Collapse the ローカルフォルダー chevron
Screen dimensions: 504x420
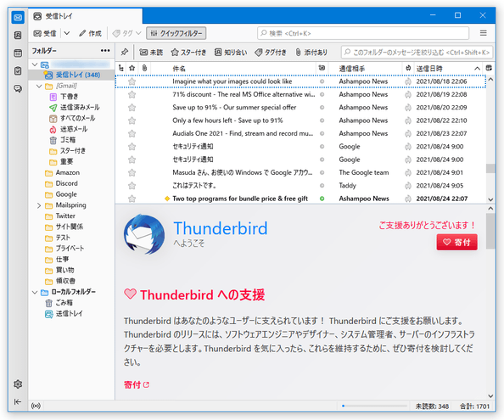pos(35,292)
